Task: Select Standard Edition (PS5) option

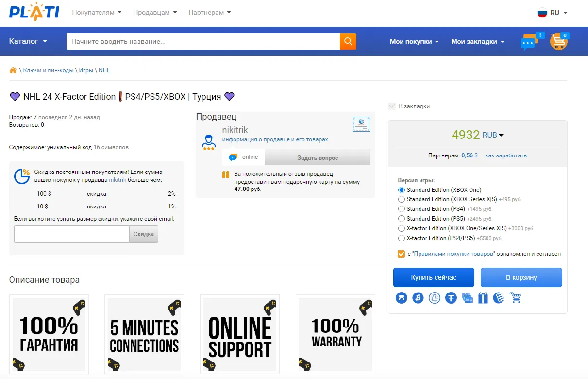Action: 402,219
